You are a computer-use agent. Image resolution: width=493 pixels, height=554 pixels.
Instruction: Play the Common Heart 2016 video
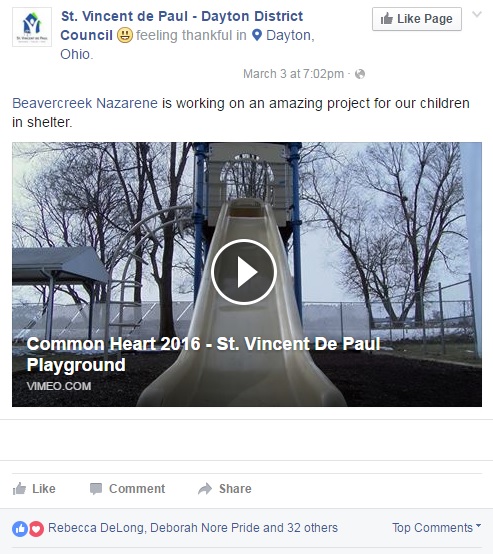(x=244, y=272)
